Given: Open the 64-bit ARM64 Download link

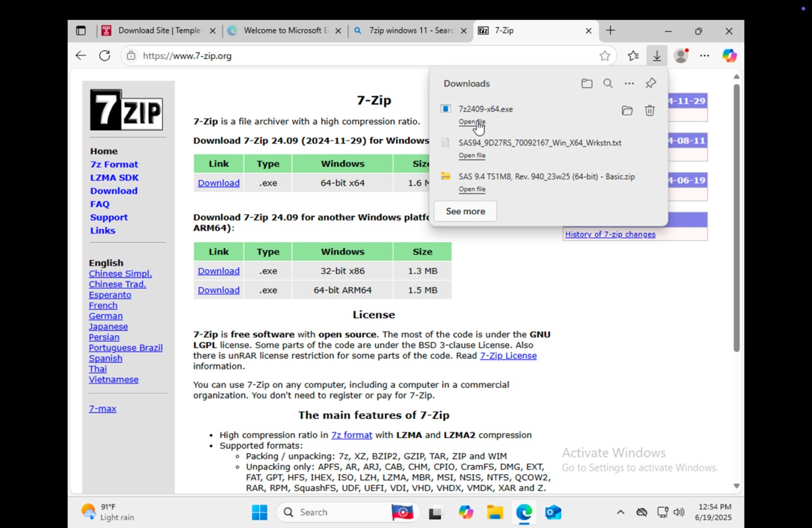Looking at the screenshot, I should [x=219, y=290].
